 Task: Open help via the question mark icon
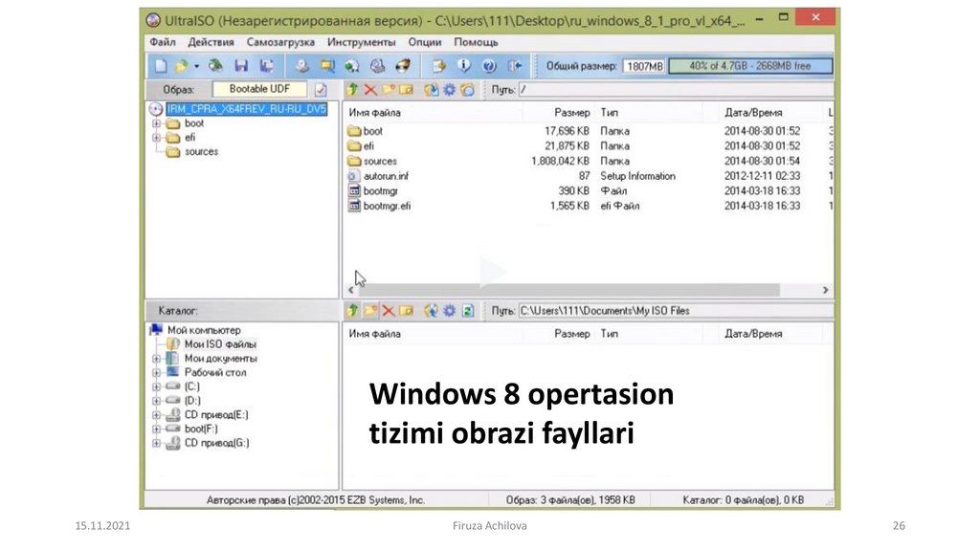pyautogui.click(x=489, y=66)
